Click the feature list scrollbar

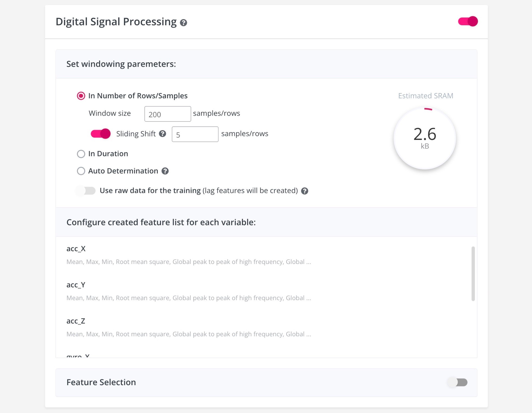tap(473, 274)
